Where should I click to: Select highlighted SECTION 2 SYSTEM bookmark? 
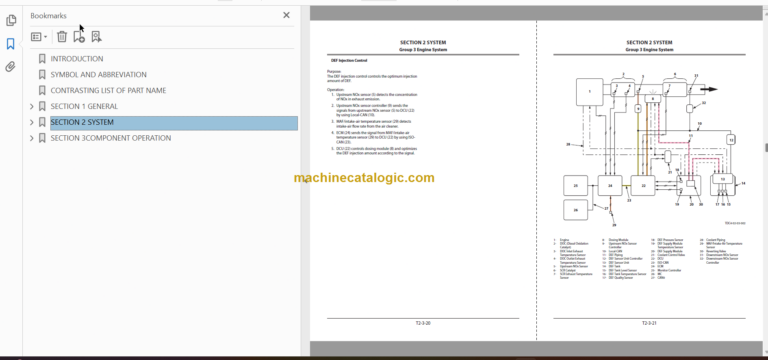click(174, 122)
